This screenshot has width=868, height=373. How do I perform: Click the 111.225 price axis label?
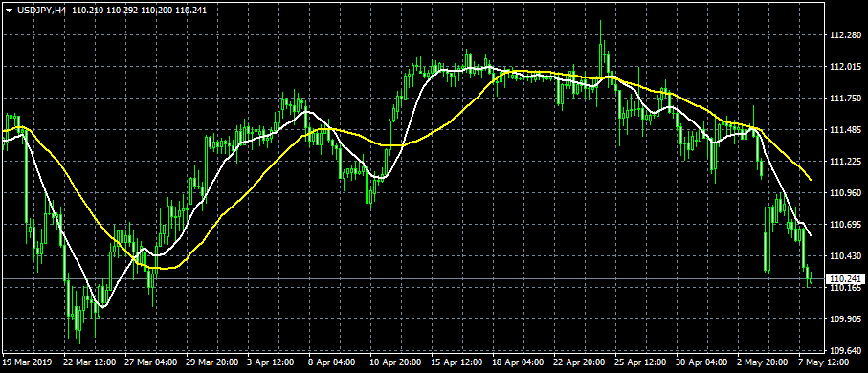pyautogui.click(x=844, y=162)
